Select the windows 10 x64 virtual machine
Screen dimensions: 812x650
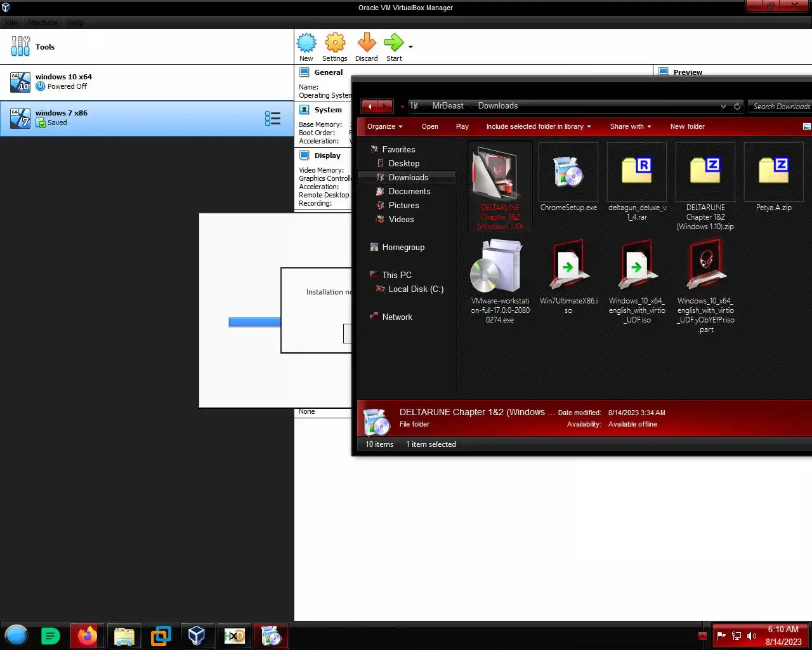[x=147, y=82]
